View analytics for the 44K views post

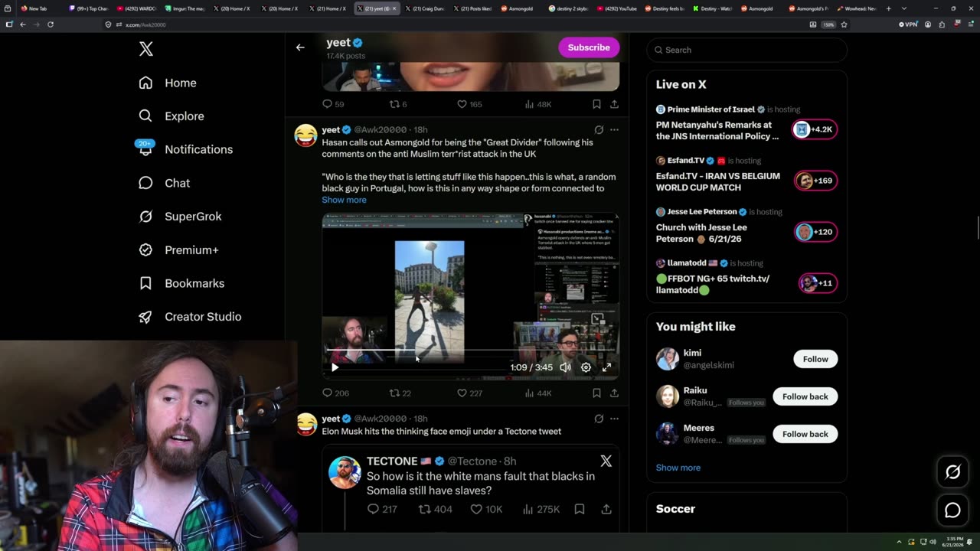[538, 393]
